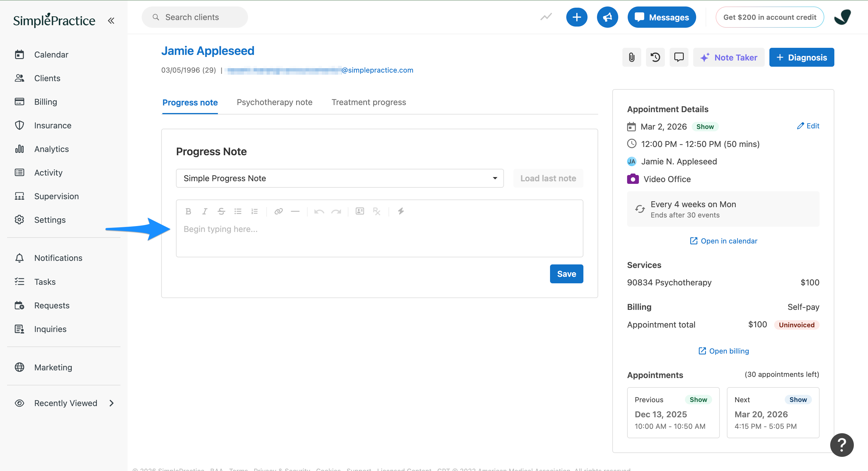Click into the progress note text area
The width and height of the screenshot is (868, 471).
379,236
